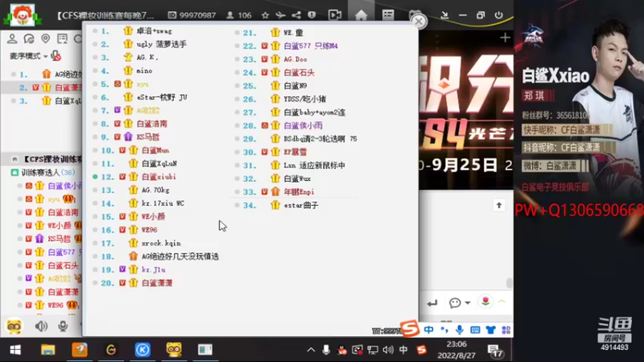Viewport: 644px width, 362px height.
Task: Open the Windows Start menu
Action: pyautogui.click(x=15, y=350)
